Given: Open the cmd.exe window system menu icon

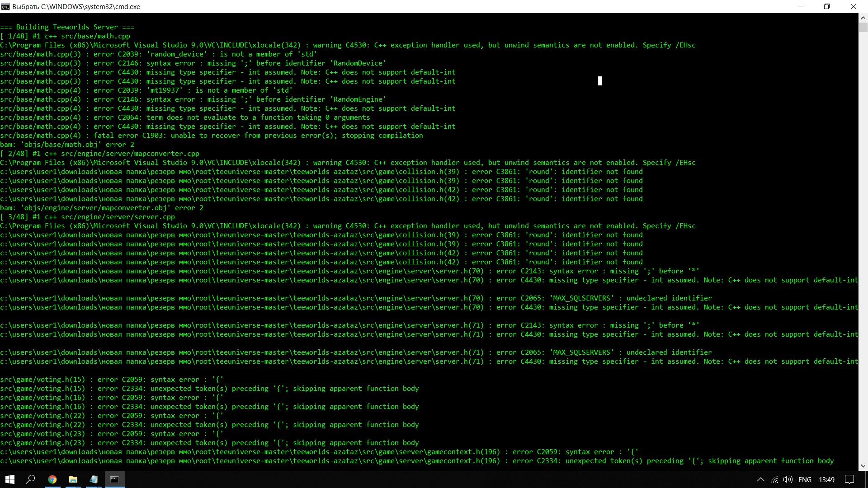Looking at the screenshot, I should pyautogui.click(x=5, y=6).
